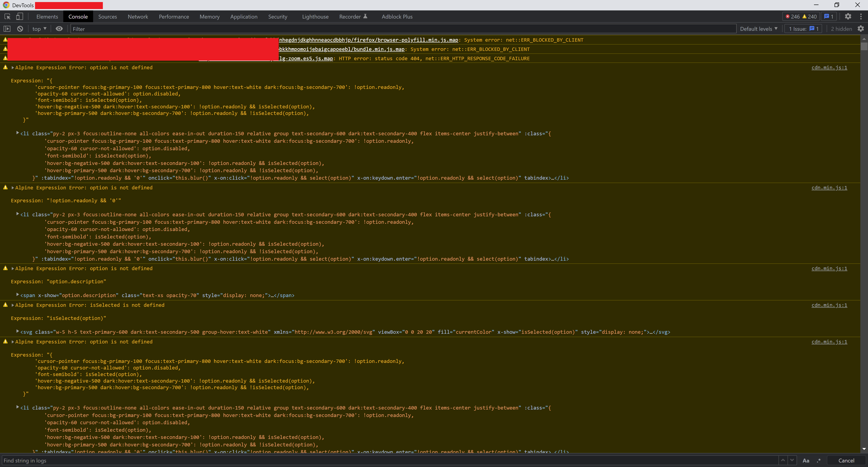Screen dimensions: 868x467
Task: Switch to the Application tab
Action: tap(244, 17)
